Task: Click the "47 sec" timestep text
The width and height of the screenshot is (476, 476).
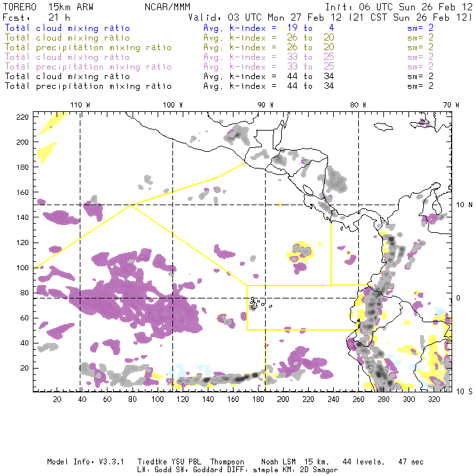Action: pos(411,462)
